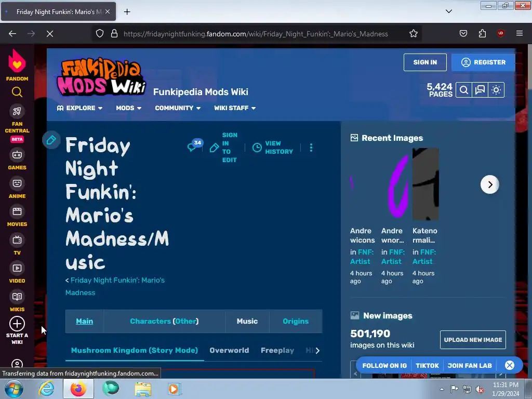The height and width of the screenshot is (399, 532).
Task: Click Join Fan Lab link
Action: coord(470,366)
